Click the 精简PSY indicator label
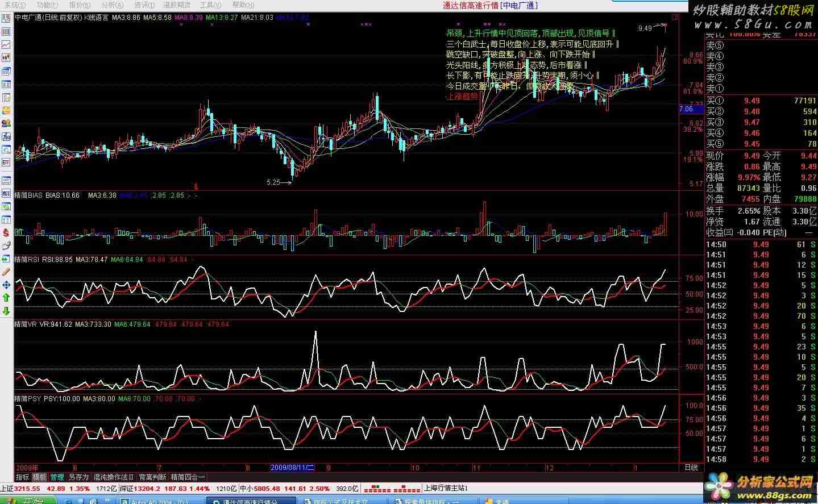 28,399
